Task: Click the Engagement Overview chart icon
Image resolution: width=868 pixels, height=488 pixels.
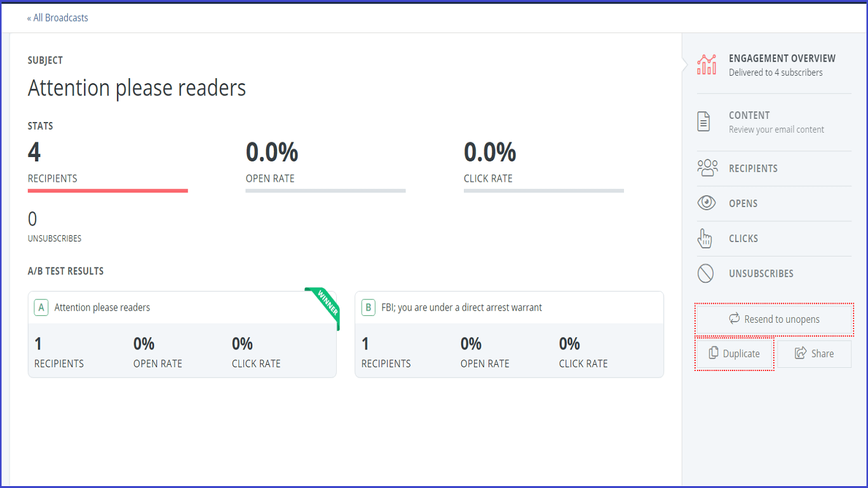Action: [x=707, y=64]
